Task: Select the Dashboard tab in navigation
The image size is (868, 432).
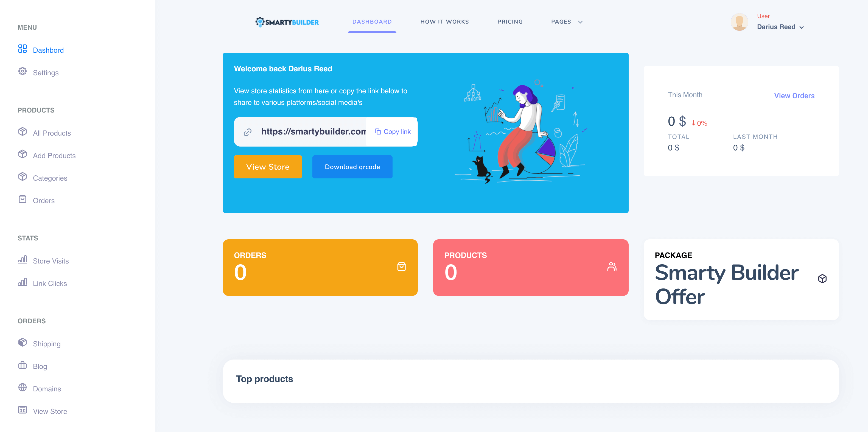Action: (371, 22)
